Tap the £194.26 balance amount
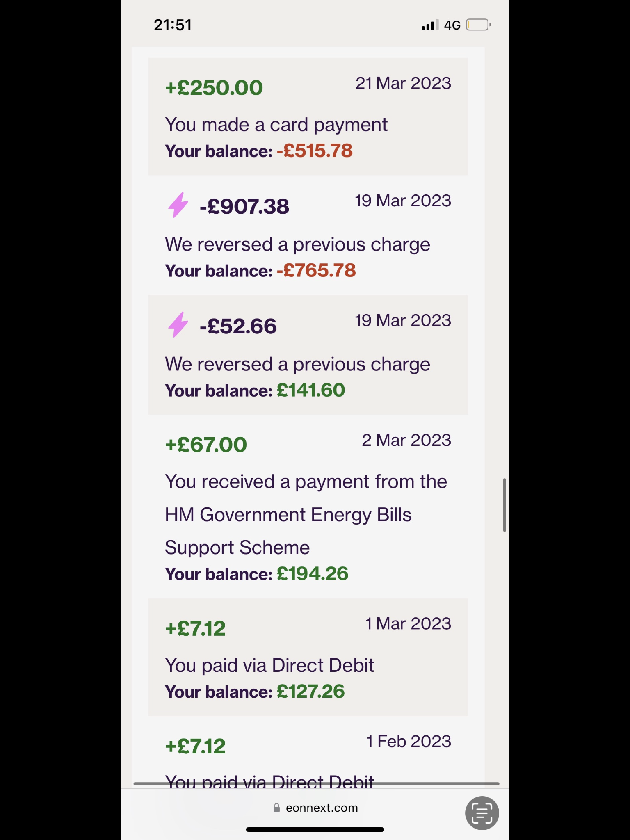Viewport: 630px width, 840px height. (313, 573)
